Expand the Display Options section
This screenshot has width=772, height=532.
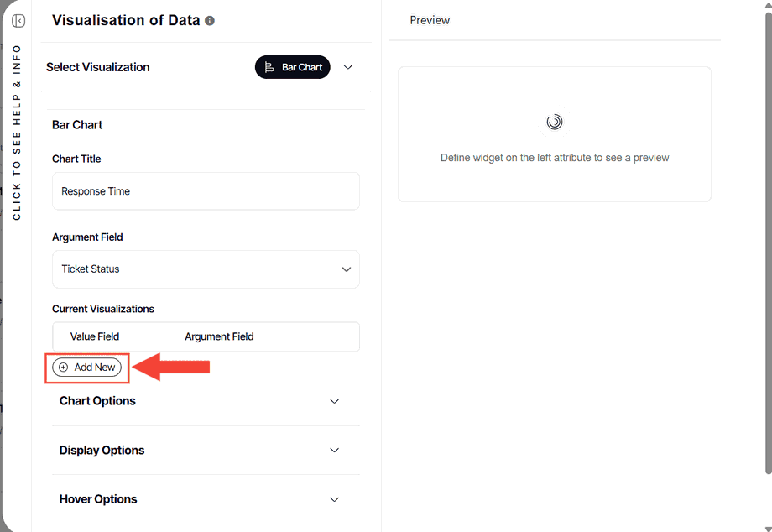point(334,451)
